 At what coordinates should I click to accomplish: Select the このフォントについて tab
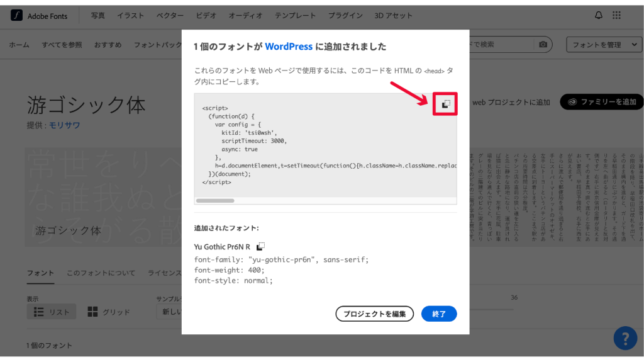[101, 273]
